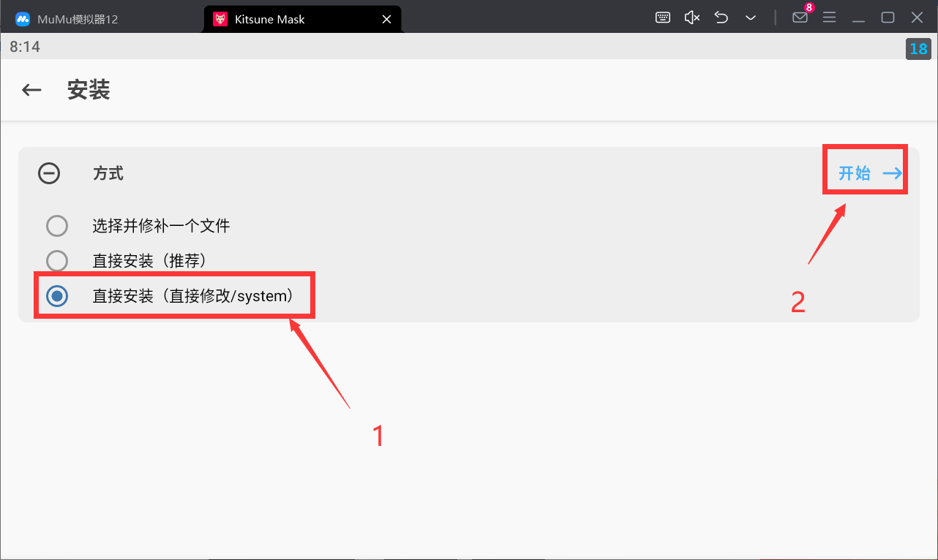This screenshot has width=938, height=560.
Task: Select the 选择并修补一个文件 radio option
Action: click(57, 226)
